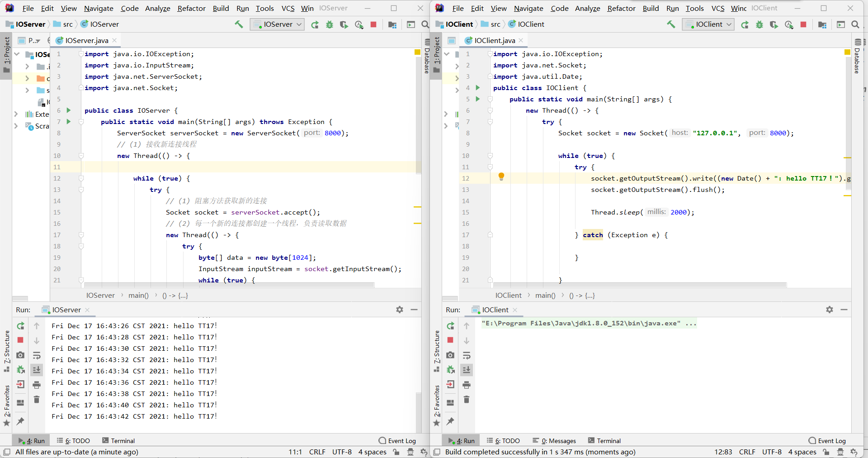Clear IOClient console with trash icon
The width and height of the screenshot is (868, 458).
coord(467,400)
